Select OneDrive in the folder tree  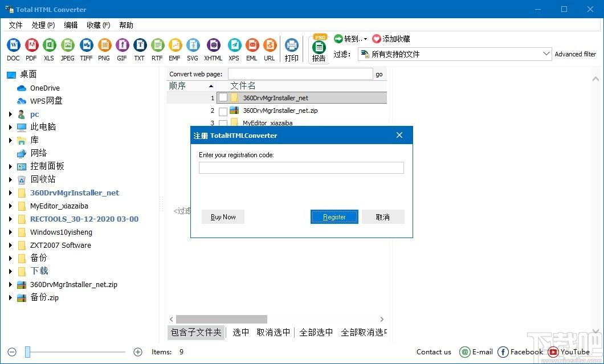coord(45,88)
